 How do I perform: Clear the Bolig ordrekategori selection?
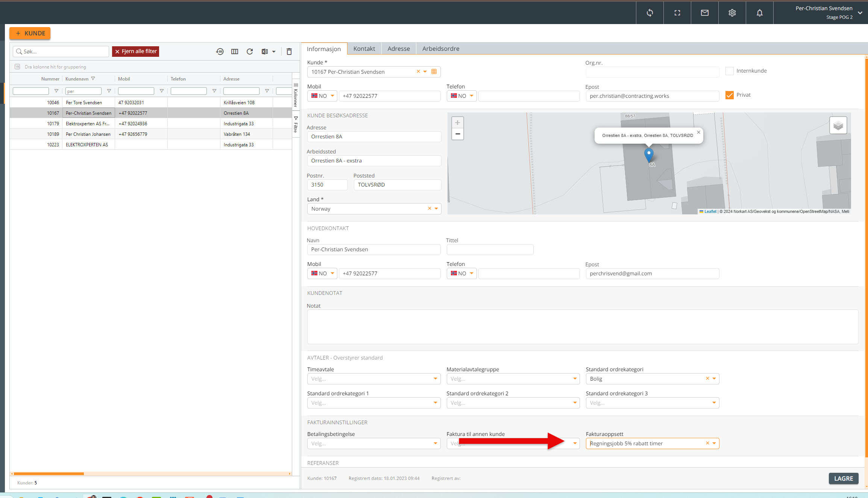[707, 378]
